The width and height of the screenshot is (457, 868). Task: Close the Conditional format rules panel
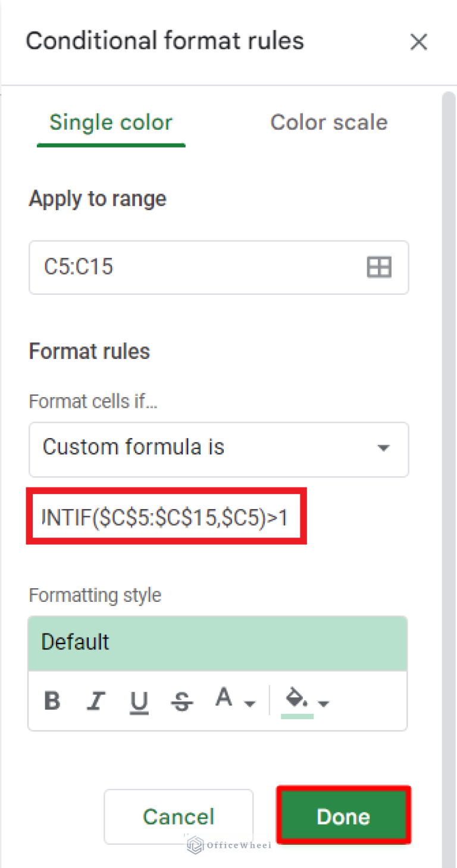[x=419, y=42]
